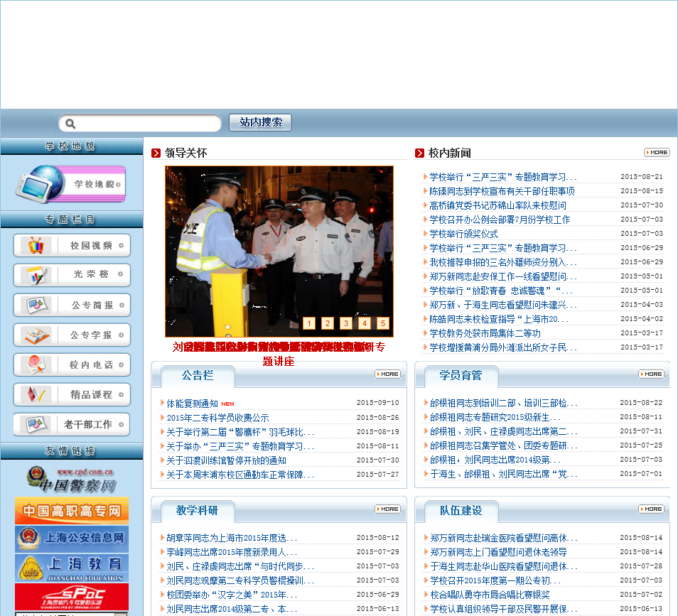This screenshot has width=678, height=616.
Task: Click MORE button beside 校内新闻
Action: [657, 153]
